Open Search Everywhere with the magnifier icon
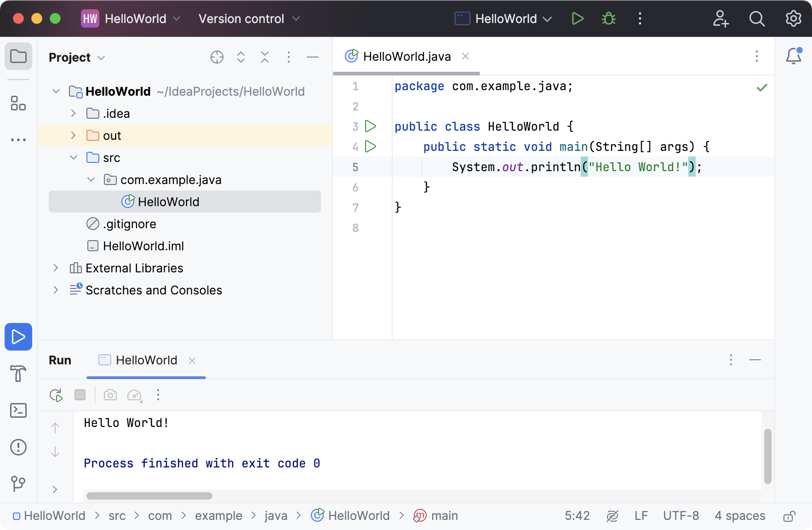This screenshot has height=530, width=812. tap(757, 18)
